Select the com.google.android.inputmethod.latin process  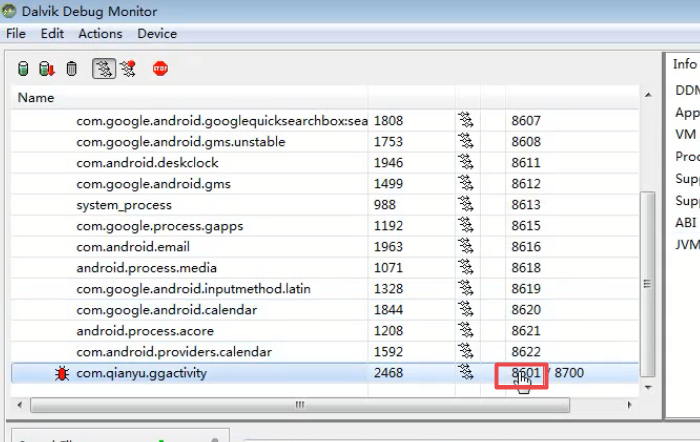point(193,288)
